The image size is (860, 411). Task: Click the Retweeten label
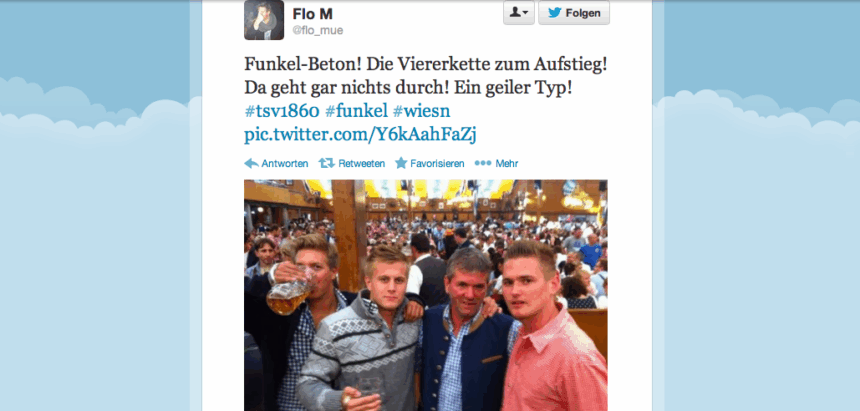[x=361, y=164]
